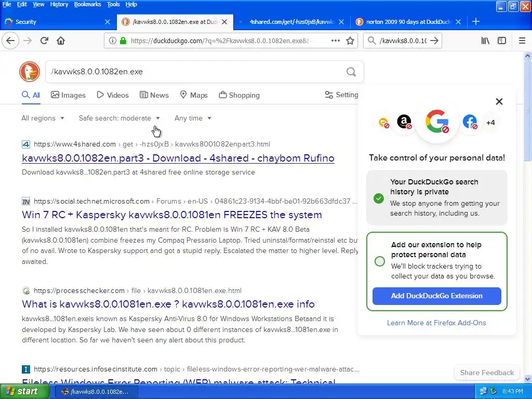Switch to the 4shared.com tab
The image size is (532, 399).
tap(291, 22)
